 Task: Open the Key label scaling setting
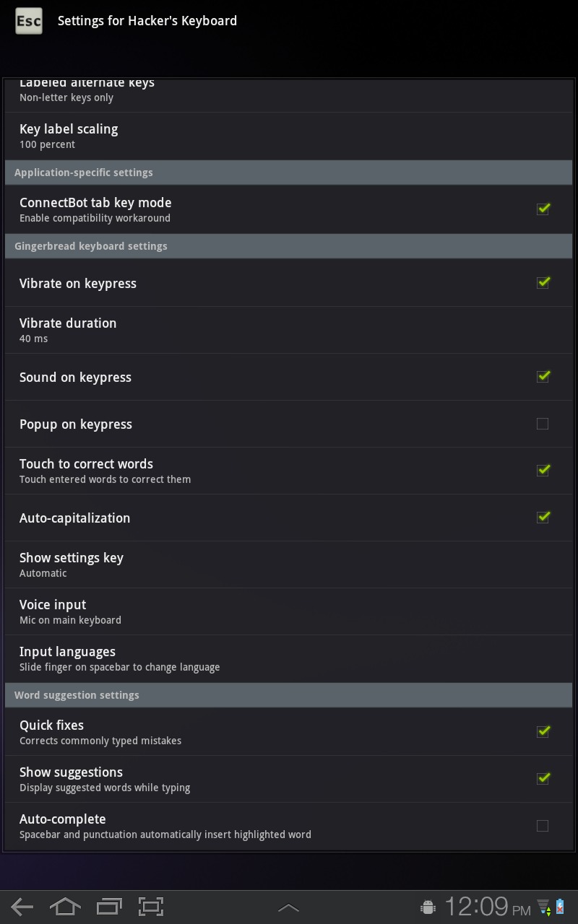(x=289, y=136)
